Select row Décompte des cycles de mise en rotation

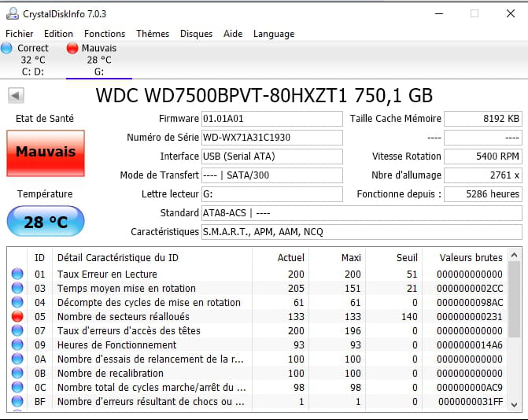[257, 302]
